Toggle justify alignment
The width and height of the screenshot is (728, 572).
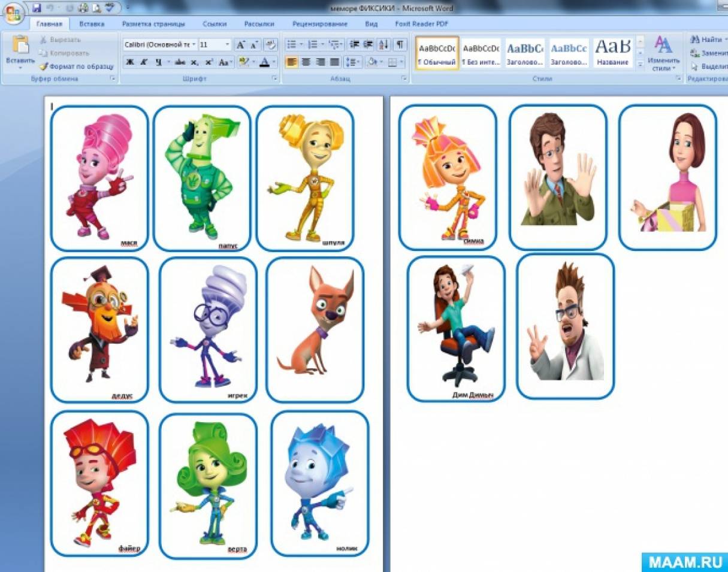coord(334,62)
